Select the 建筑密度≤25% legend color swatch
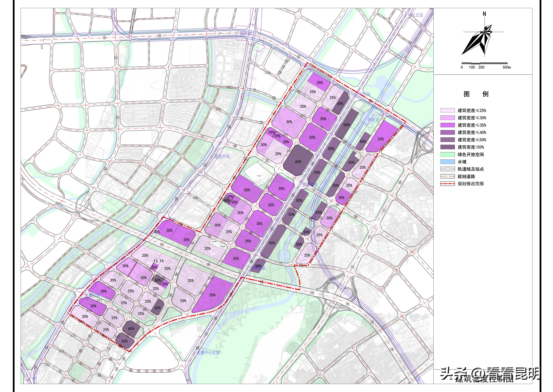This screenshot has height=392, width=553. (x=448, y=111)
